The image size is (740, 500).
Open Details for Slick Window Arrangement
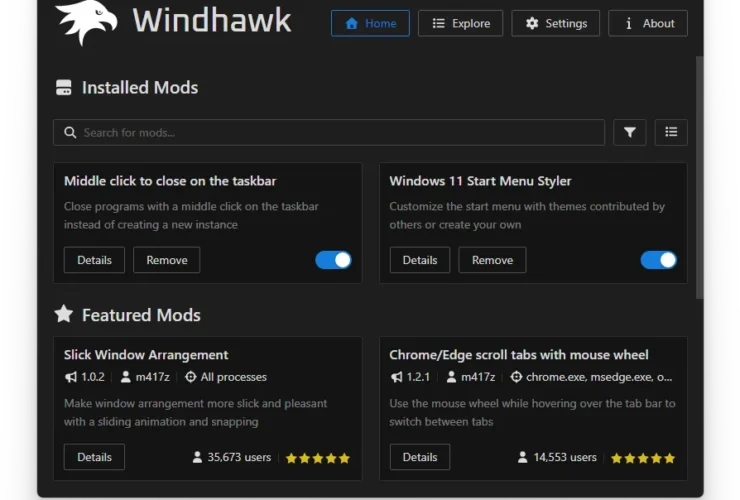pyautogui.click(x=94, y=457)
